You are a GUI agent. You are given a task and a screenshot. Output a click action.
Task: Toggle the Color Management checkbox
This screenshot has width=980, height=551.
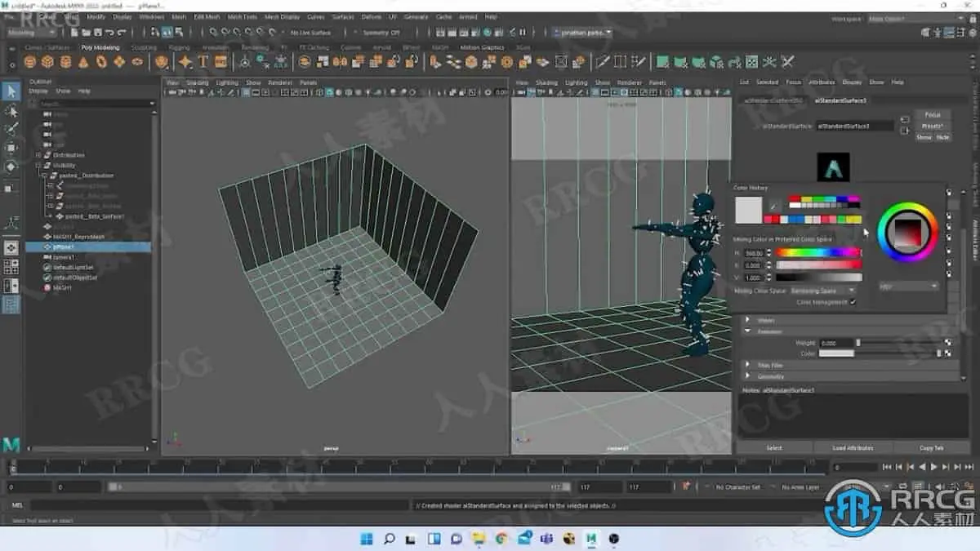click(853, 302)
